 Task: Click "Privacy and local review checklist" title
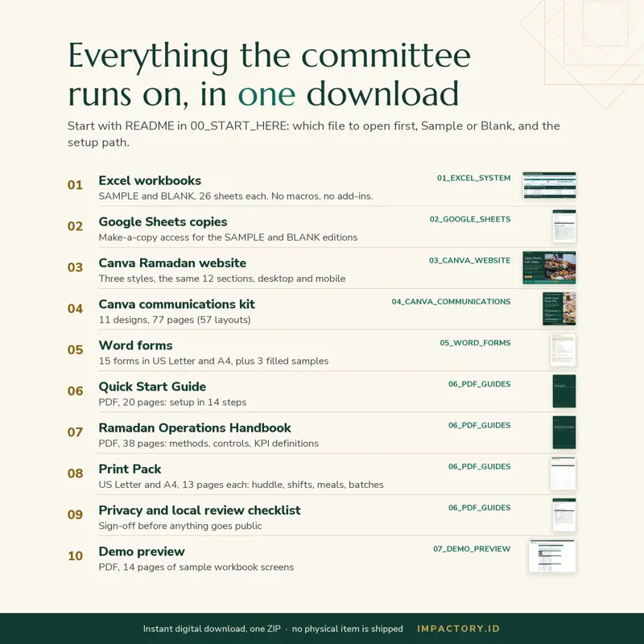tap(200, 510)
